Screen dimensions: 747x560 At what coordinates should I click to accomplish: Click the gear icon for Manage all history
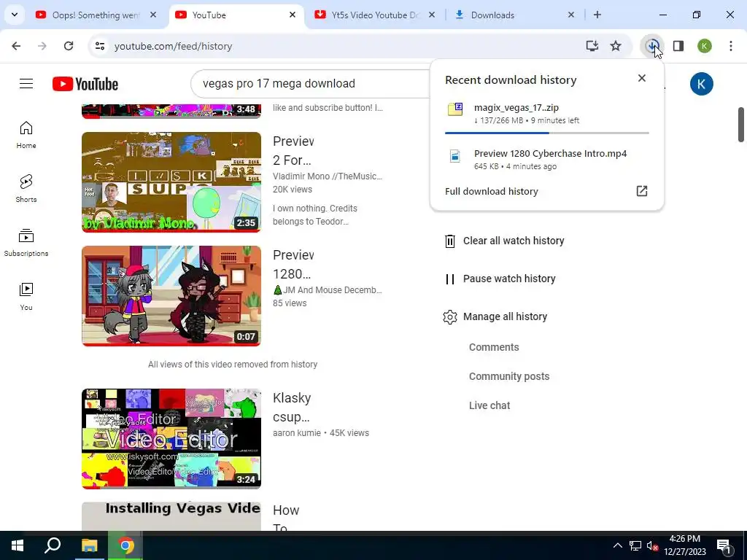pos(449,316)
